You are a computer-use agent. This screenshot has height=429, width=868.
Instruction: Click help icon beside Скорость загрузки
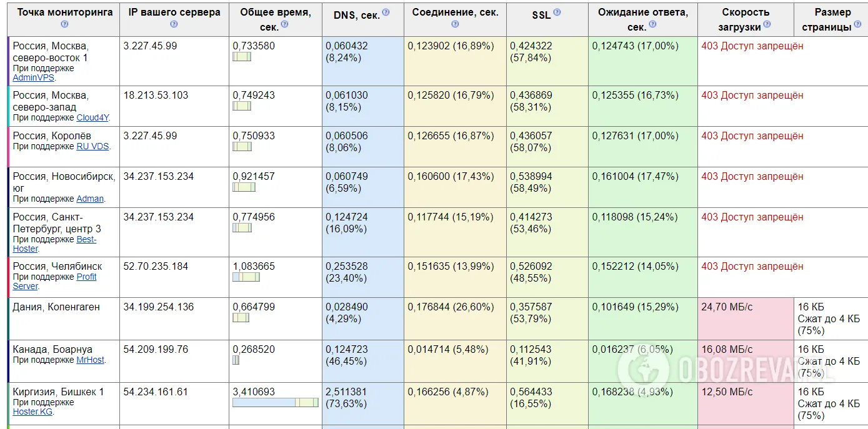click(767, 24)
